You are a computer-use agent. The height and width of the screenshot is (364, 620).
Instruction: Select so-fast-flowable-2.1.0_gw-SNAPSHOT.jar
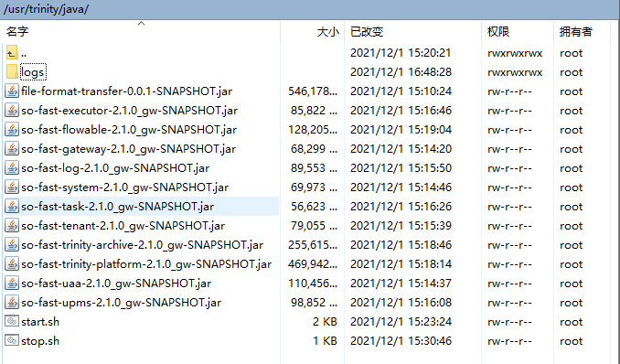tap(129, 130)
